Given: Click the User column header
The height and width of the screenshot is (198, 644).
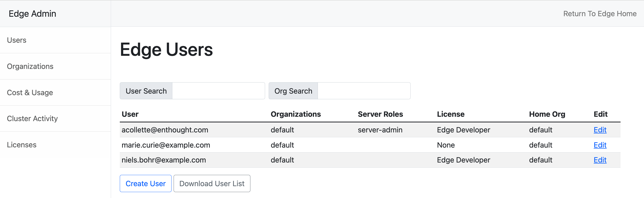Looking at the screenshot, I should 130,114.
